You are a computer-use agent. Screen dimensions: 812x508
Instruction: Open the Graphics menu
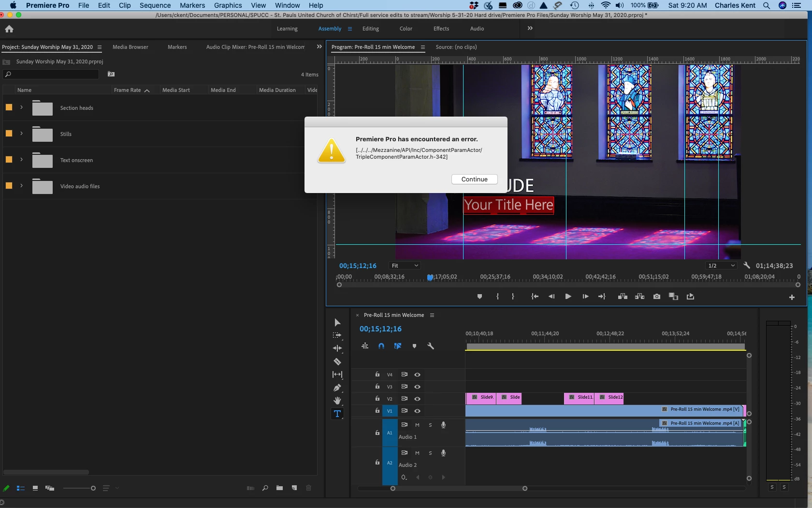[x=228, y=5]
